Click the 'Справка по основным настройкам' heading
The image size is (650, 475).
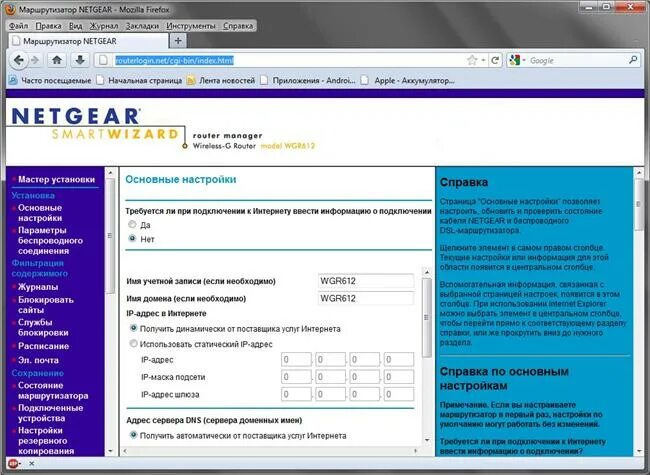click(x=504, y=378)
